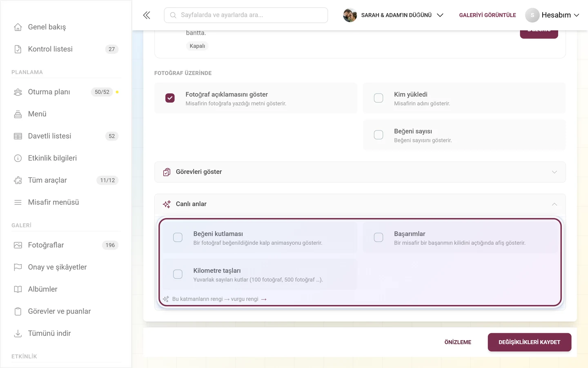Click the Görevler ve puanlar clipboard icon
588x368 pixels.
(x=18, y=312)
